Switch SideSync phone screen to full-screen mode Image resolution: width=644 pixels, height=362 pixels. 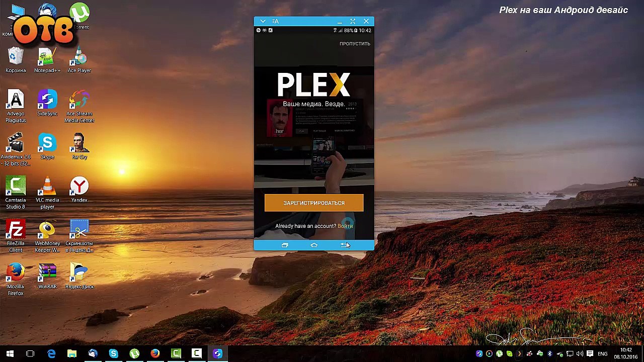click(x=353, y=21)
